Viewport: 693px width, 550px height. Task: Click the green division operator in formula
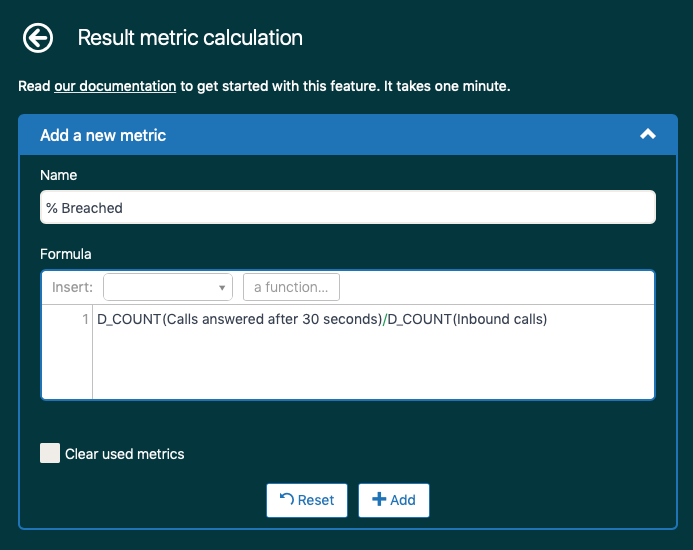(x=384, y=320)
